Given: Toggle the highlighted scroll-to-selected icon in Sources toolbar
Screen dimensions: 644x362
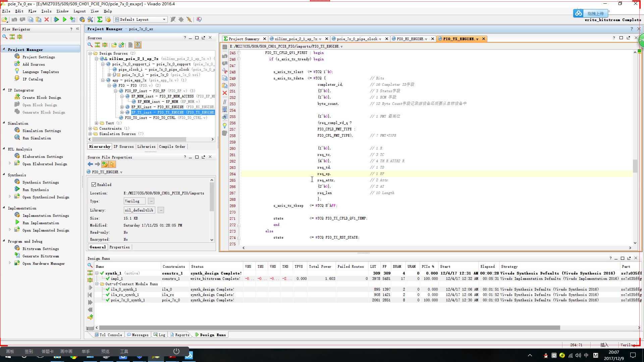Looking at the screenshot, I should [138, 45].
